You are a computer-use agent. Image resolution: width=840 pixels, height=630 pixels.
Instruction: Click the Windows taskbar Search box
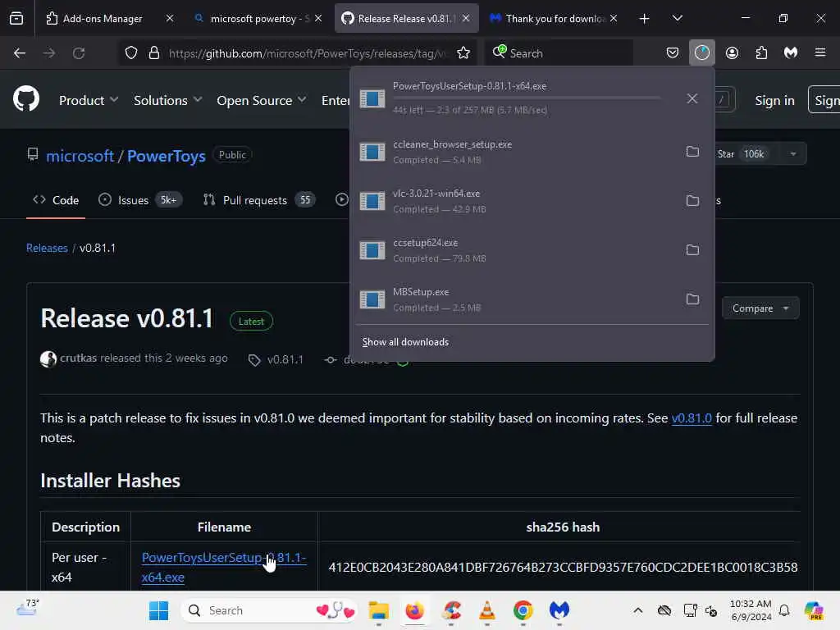[269, 610]
